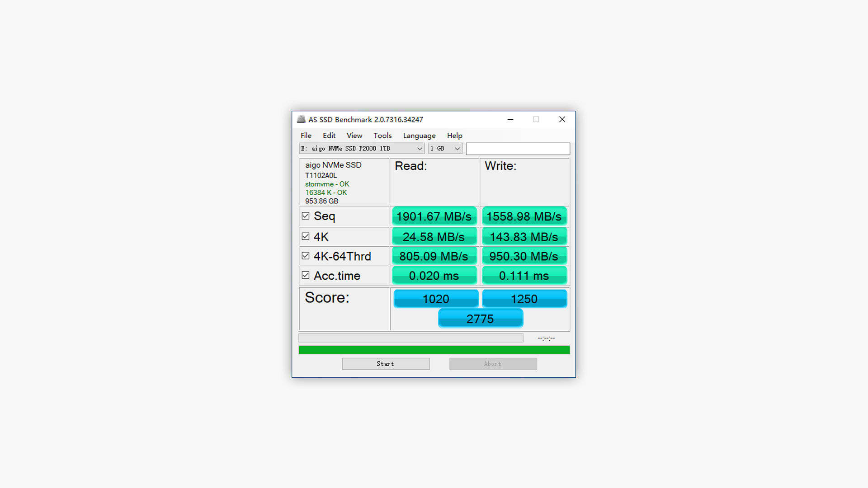Click the empty text field beside size dropdown
This screenshot has height=488, width=868.
(x=518, y=149)
